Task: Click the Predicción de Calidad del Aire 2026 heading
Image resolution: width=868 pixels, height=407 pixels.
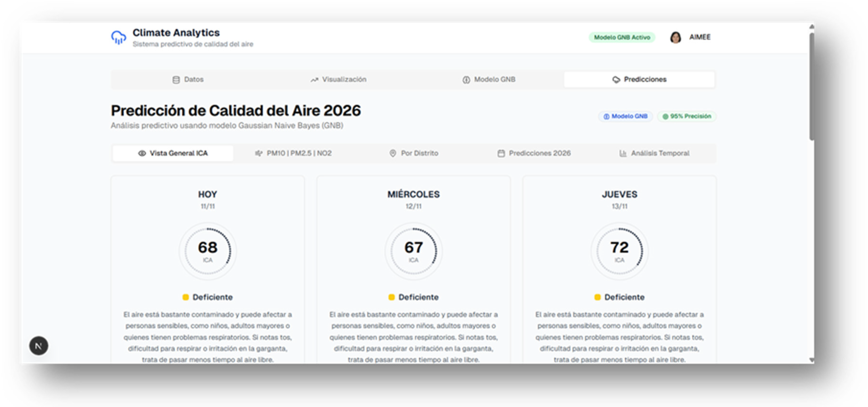Action: [236, 111]
